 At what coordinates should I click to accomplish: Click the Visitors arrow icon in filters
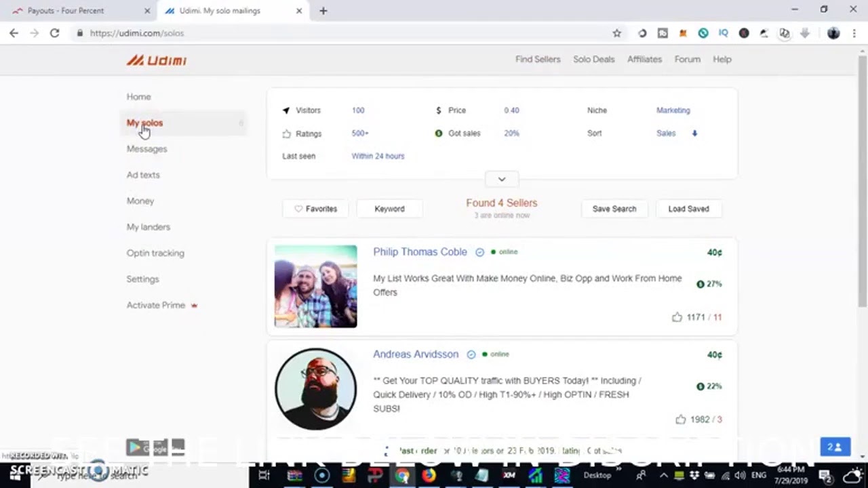pos(286,110)
